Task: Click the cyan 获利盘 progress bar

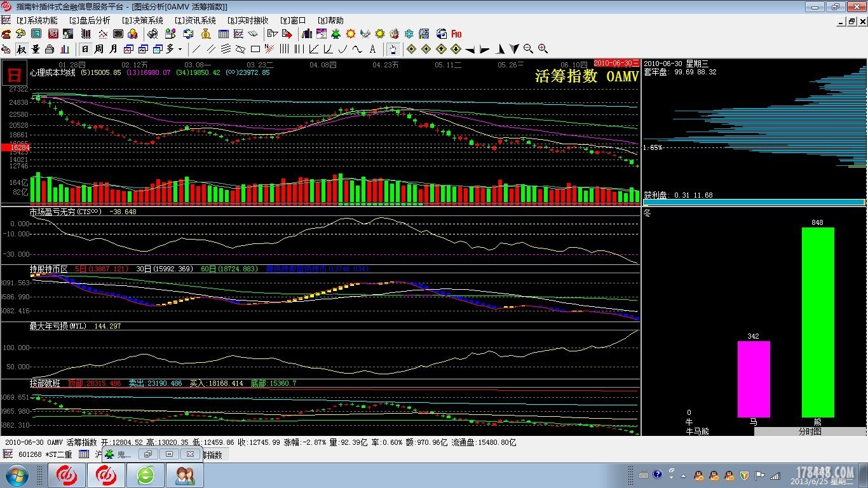Action: [754, 202]
